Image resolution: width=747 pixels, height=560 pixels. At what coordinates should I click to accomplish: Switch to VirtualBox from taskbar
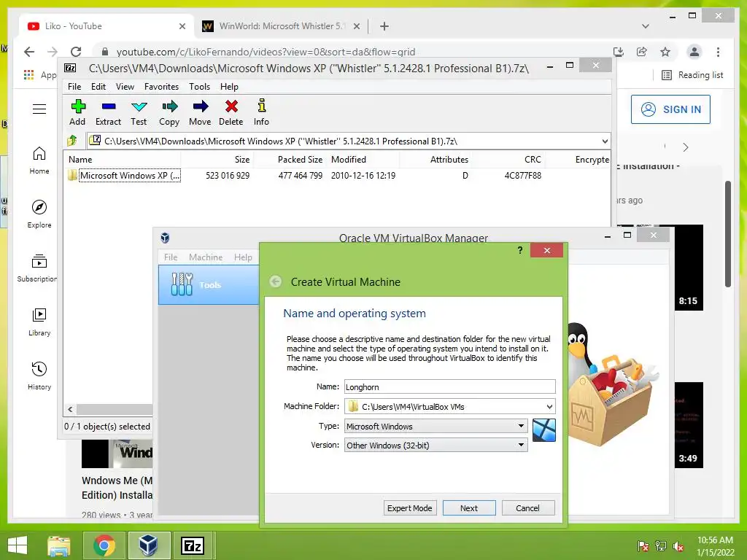pyautogui.click(x=148, y=545)
